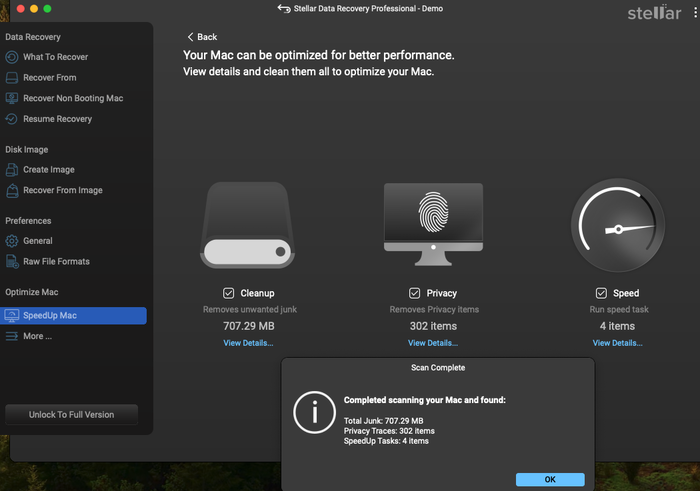Click the 4 items speed count
This screenshot has height=491, width=700.
tap(617, 326)
